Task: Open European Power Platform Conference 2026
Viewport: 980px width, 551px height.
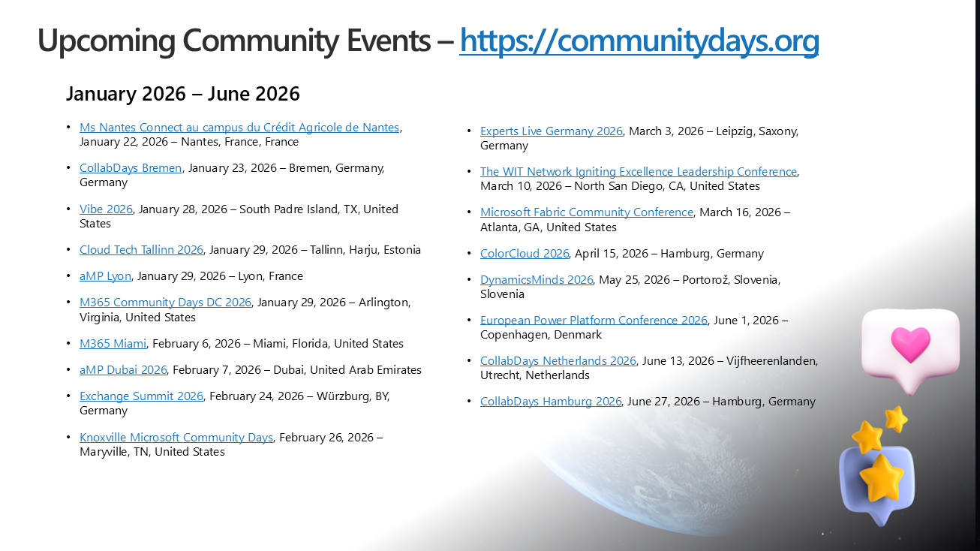Action: coord(594,321)
